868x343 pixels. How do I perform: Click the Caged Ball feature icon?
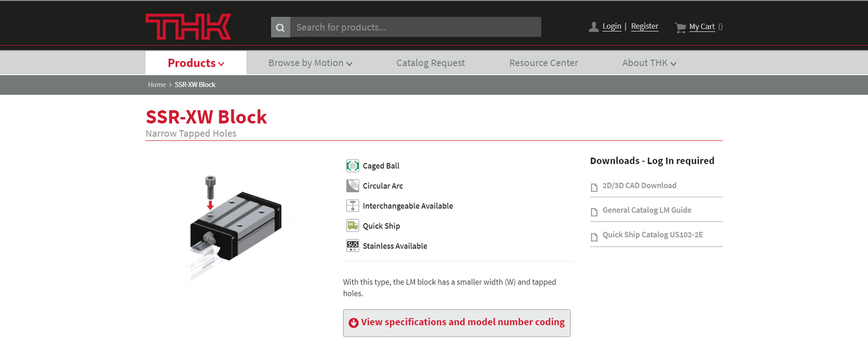click(x=353, y=166)
